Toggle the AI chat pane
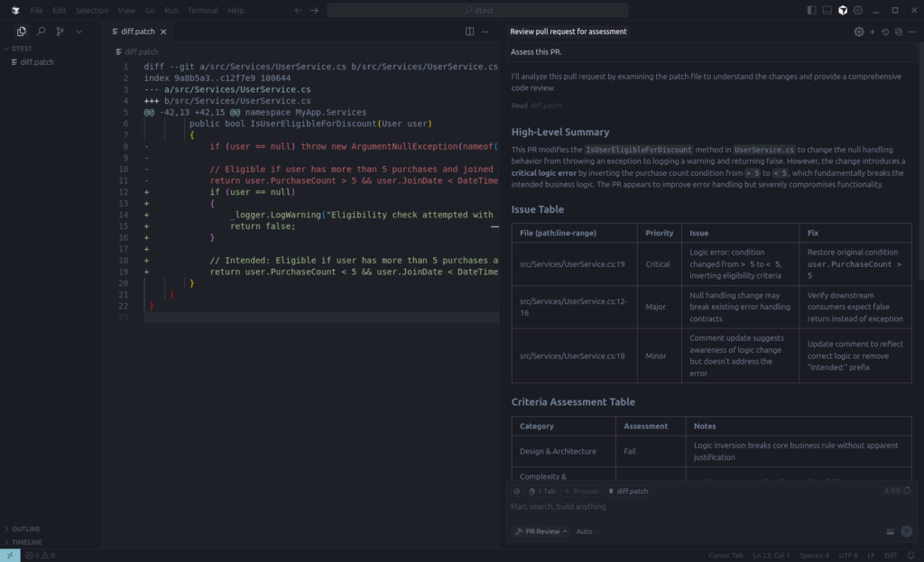Viewport: 924px width, 562px height. click(x=842, y=10)
